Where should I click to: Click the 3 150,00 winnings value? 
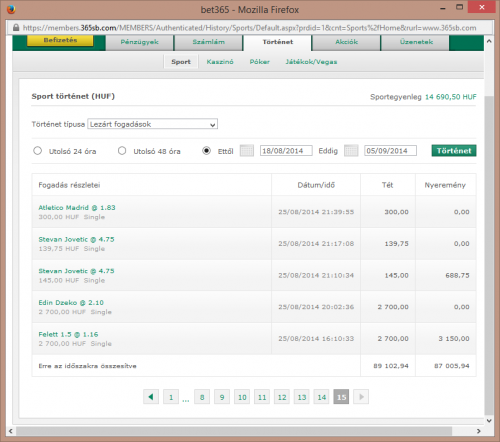point(454,339)
